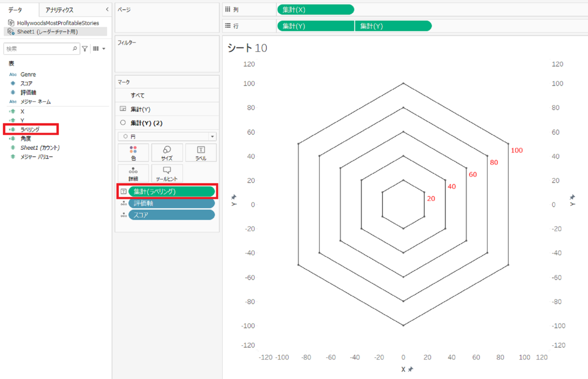Open the Color (色) mark card
Viewport: 588px width, 379px height.
pos(133,153)
